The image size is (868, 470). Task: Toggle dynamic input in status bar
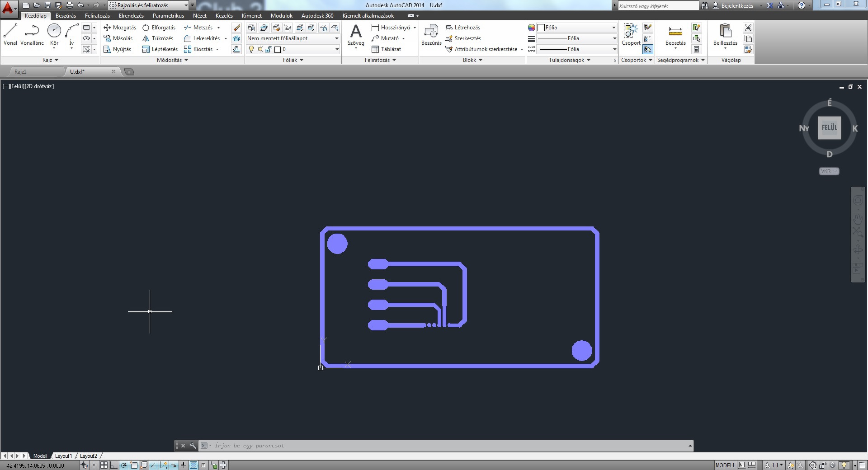[174, 465]
